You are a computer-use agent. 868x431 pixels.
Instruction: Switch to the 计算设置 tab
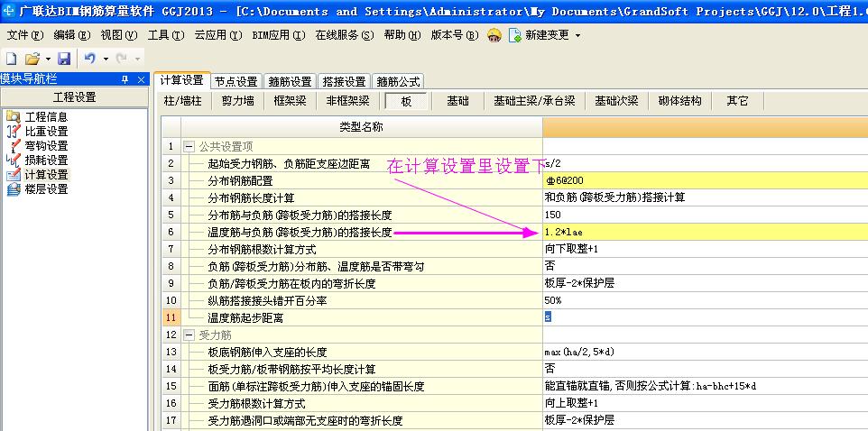click(181, 81)
